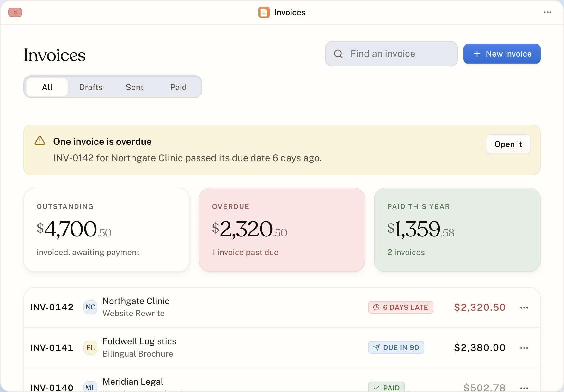Click invoice number INV-0141
564x392 pixels.
(x=52, y=348)
